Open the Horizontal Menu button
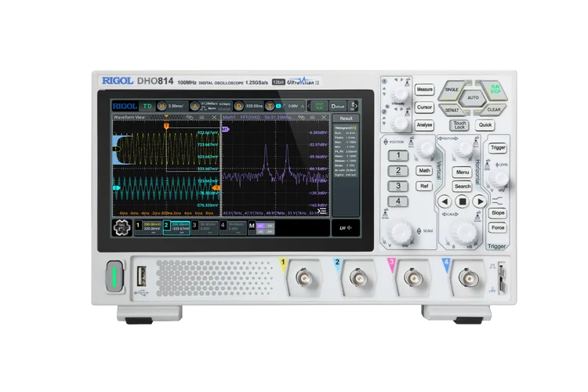Image resolution: width=588 pixels, height=392 pixels. [463, 172]
